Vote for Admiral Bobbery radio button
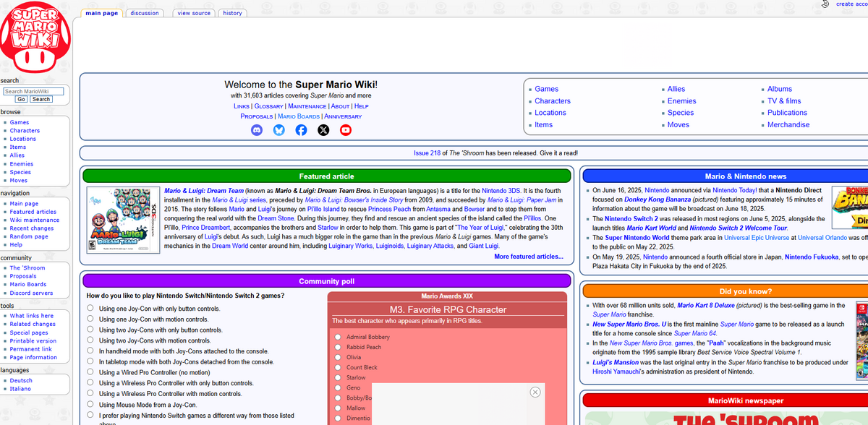Viewport: 868px width, 425px height. point(338,337)
